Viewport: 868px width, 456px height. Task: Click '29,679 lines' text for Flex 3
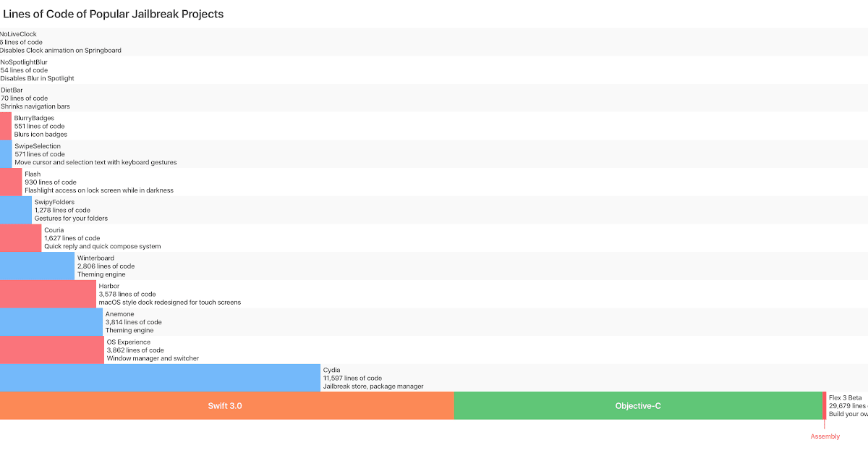[x=848, y=406]
